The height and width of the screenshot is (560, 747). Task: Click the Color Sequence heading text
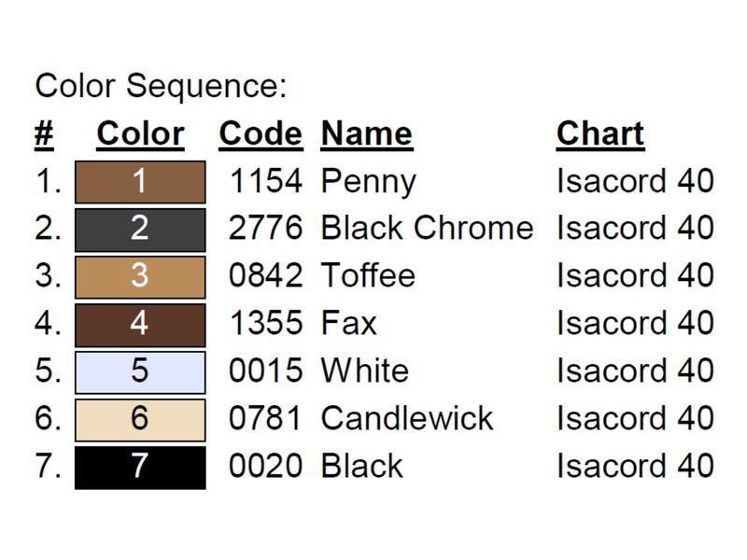pyautogui.click(x=161, y=87)
